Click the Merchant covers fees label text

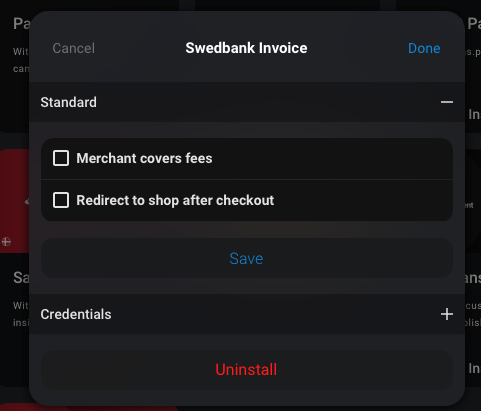[x=144, y=158]
